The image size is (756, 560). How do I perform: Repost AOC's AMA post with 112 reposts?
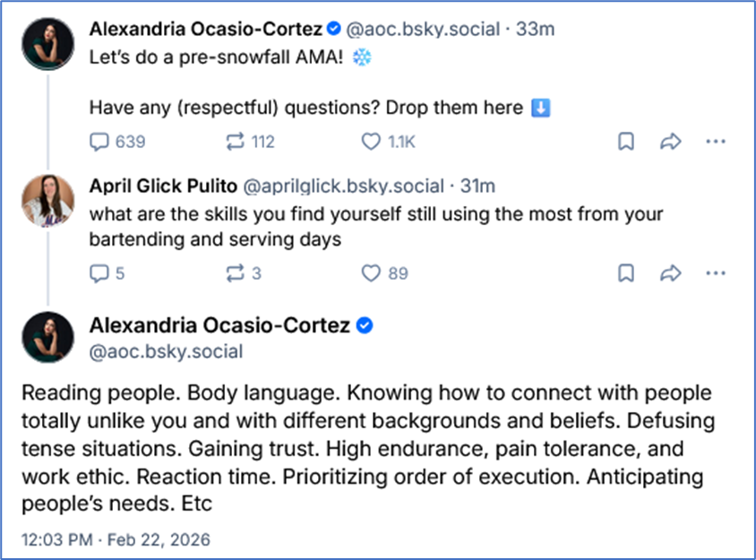tap(237, 142)
